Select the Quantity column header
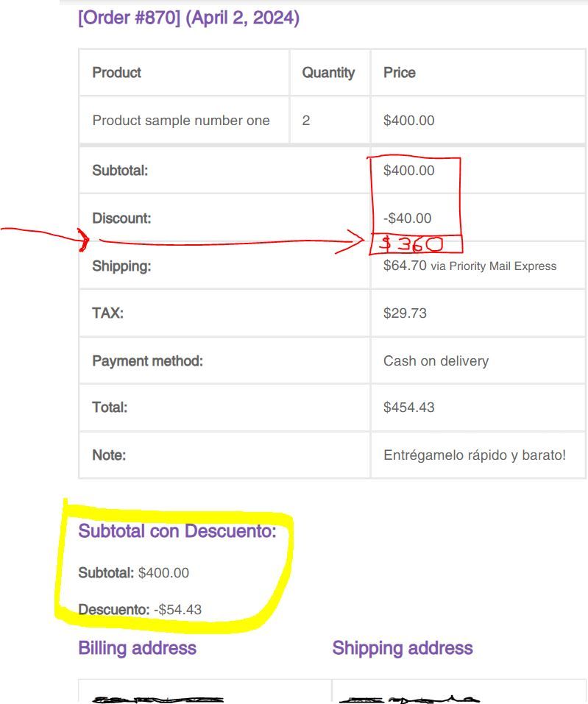This screenshot has height=704, width=588. click(x=328, y=72)
